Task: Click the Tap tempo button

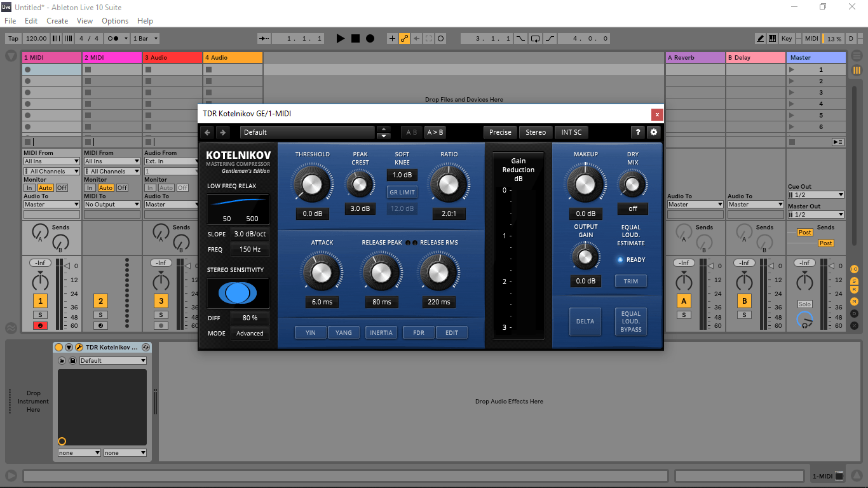Action: (13, 39)
